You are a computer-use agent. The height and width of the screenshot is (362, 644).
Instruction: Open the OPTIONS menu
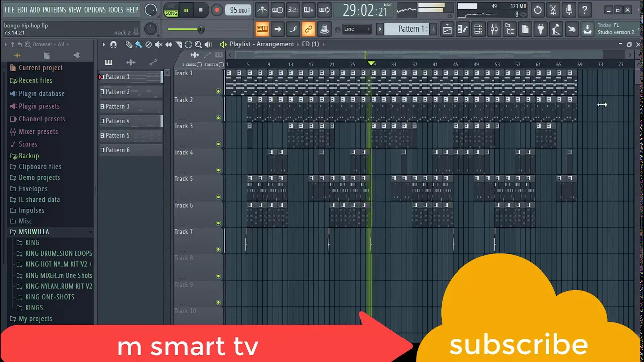pos(95,10)
